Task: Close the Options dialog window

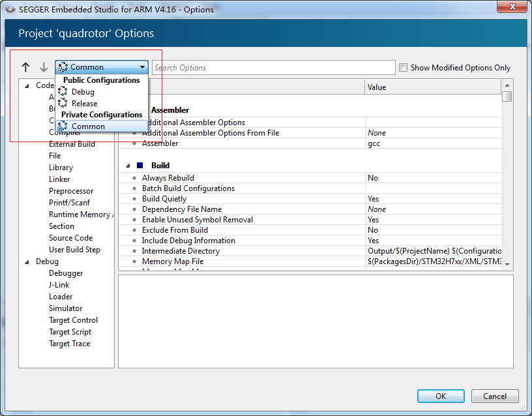Action: tap(512, 7)
